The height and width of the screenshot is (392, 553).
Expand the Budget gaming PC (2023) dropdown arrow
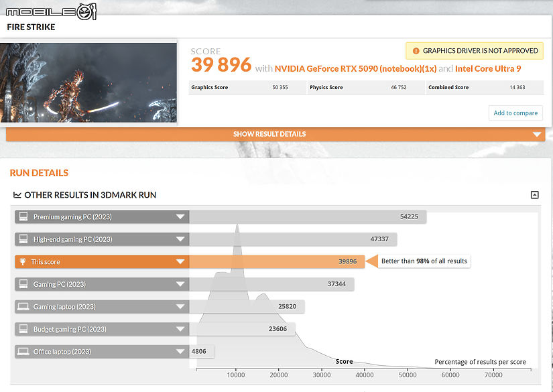click(x=180, y=329)
